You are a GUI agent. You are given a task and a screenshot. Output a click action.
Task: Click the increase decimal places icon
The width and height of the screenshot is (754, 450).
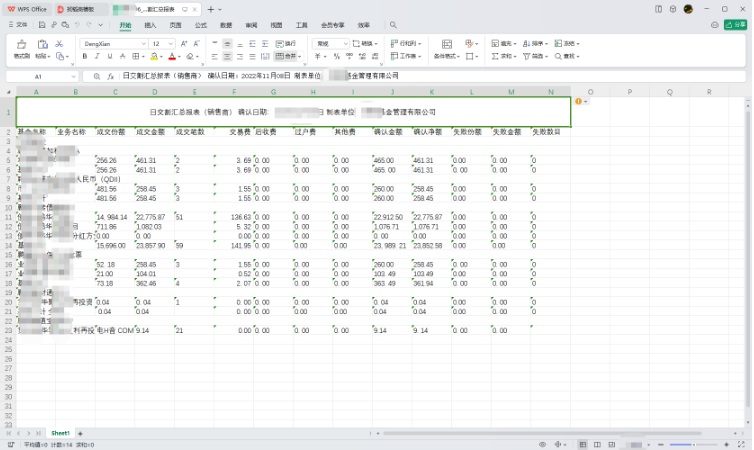point(362,56)
